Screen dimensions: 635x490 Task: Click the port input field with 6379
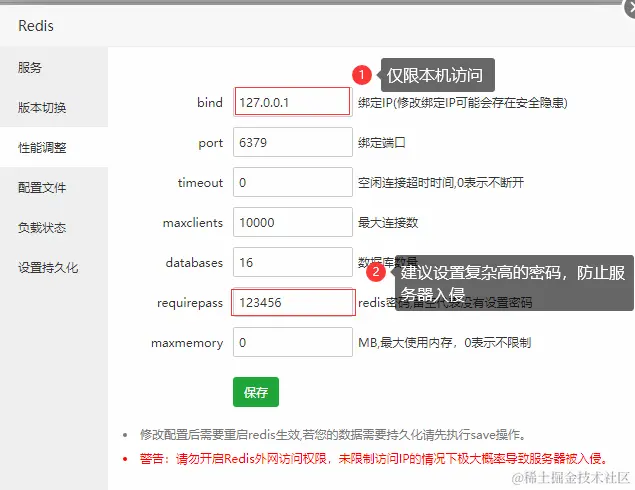click(292, 142)
